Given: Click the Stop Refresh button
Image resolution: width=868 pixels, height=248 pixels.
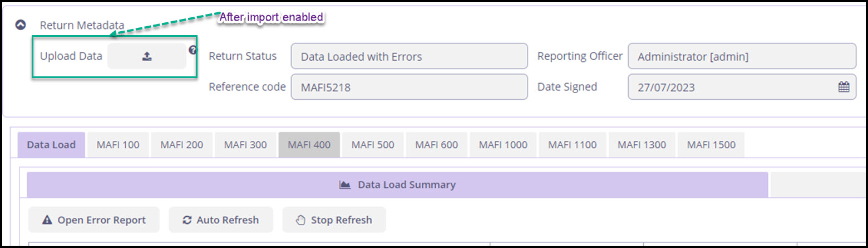Looking at the screenshot, I should click(x=334, y=220).
